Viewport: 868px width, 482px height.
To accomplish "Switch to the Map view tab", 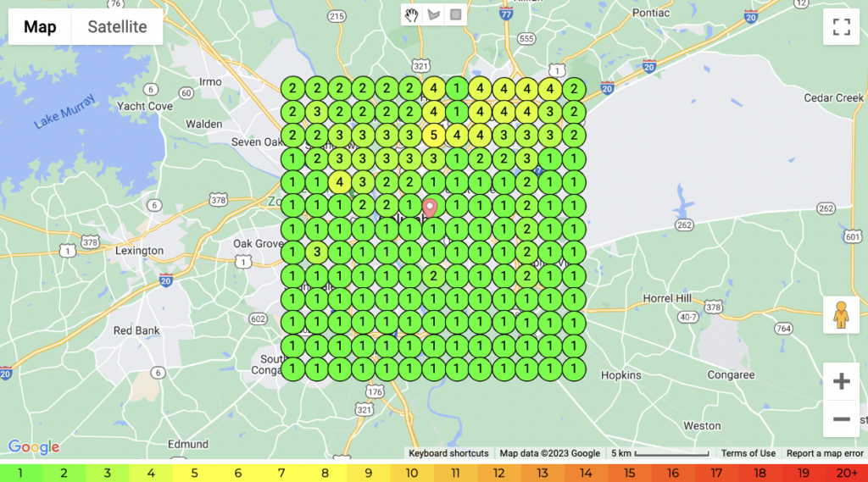I will [40, 27].
